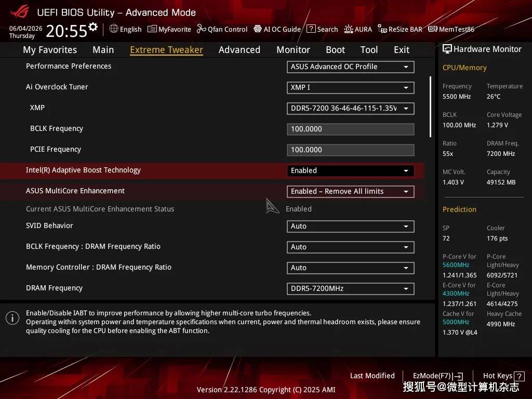Click the Performance Preferences label
532x399 pixels.
pyautogui.click(x=69, y=66)
